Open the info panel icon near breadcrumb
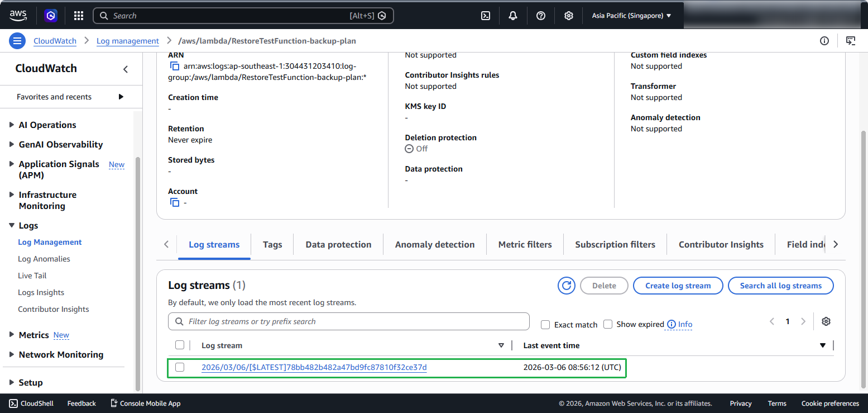Image resolution: width=868 pixels, height=413 pixels. click(x=824, y=41)
